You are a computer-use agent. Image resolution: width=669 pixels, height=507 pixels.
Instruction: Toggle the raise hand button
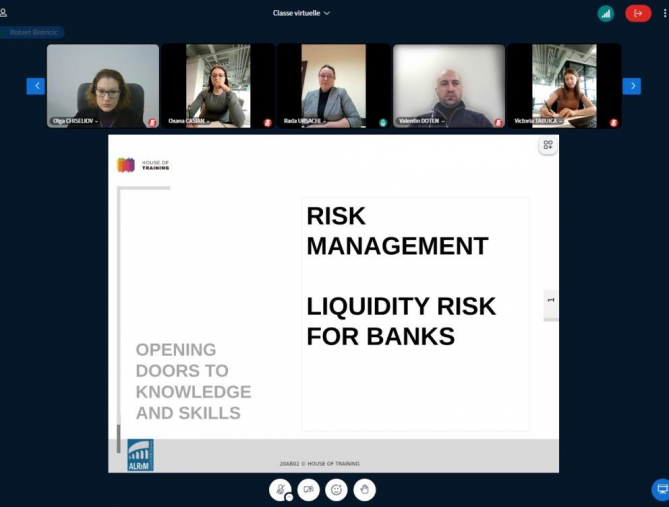click(x=365, y=490)
